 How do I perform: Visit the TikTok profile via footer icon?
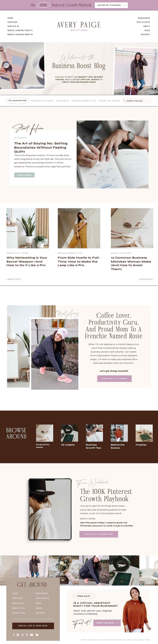pos(23,635)
